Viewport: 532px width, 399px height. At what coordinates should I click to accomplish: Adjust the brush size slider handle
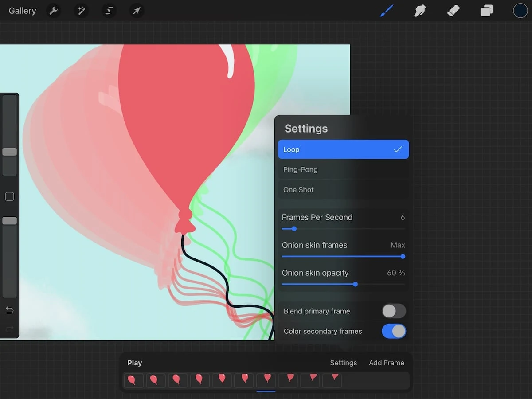tap(9, 152)
